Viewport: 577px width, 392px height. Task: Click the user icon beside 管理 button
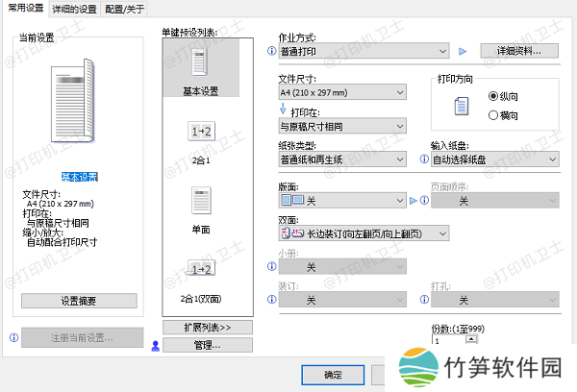pos(155,345)
